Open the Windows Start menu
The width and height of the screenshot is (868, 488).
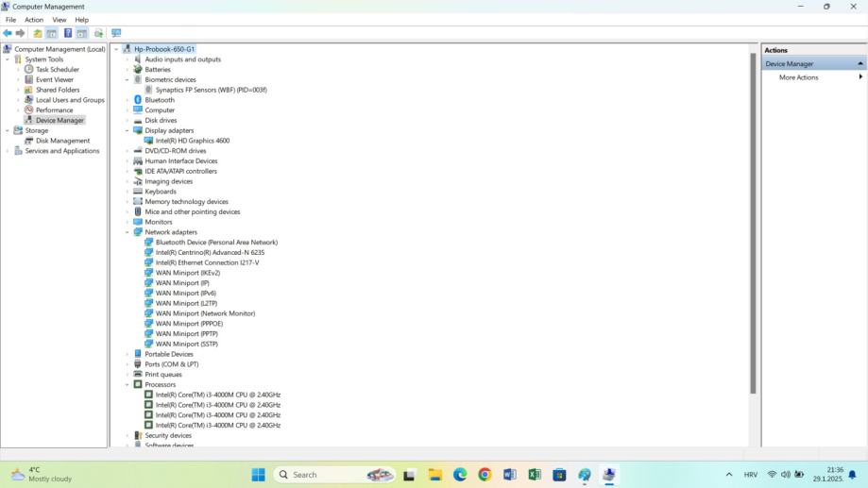(x=258, y=475)
